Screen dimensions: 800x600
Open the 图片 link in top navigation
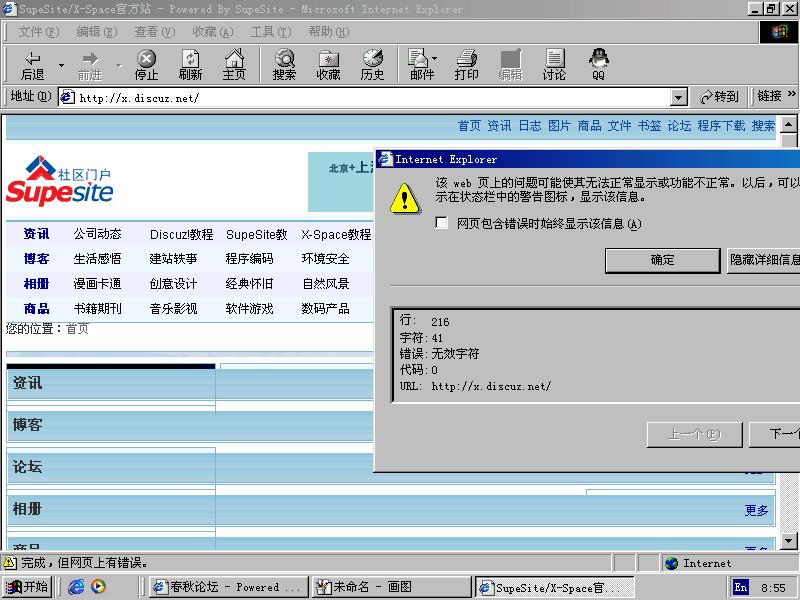559,126
